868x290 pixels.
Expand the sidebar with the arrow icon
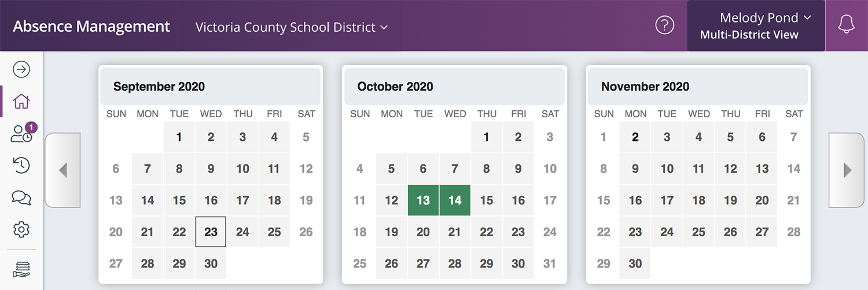(21, 70)
